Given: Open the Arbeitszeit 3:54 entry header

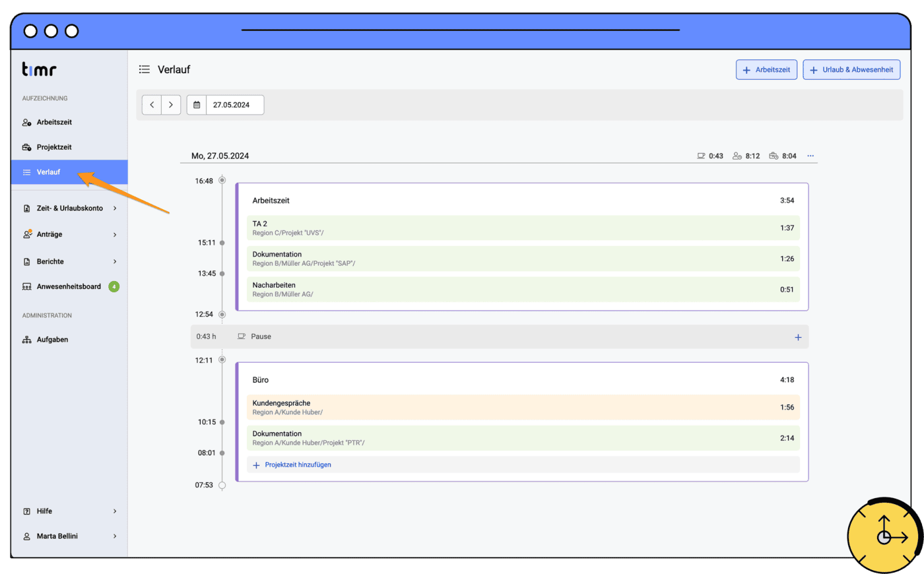Looking at the screenshot, I should 523,201.
